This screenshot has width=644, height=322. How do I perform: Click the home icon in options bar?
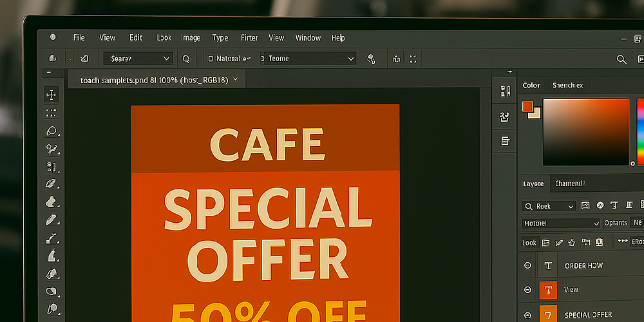coord(52,59)
